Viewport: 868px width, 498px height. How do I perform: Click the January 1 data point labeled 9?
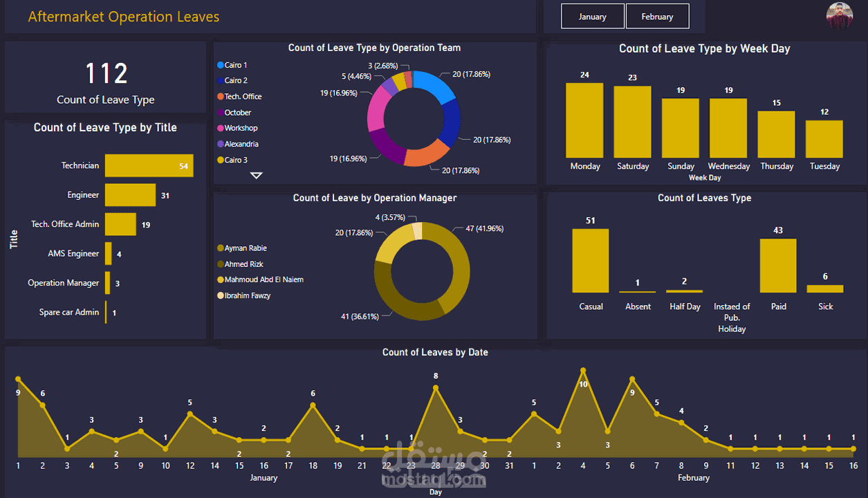pos(18,379)
